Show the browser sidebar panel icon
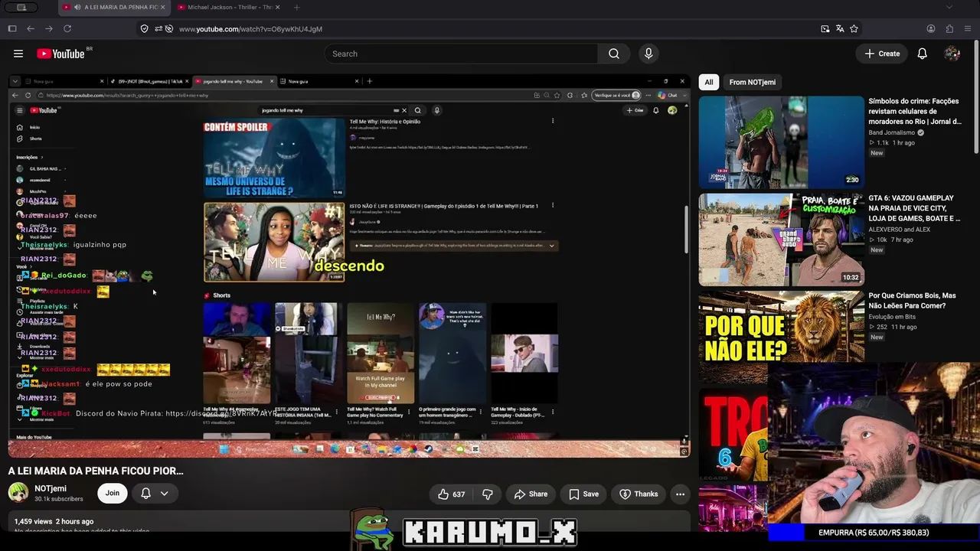This screenshot has width=980, height=551. click(x=12, y=29)
